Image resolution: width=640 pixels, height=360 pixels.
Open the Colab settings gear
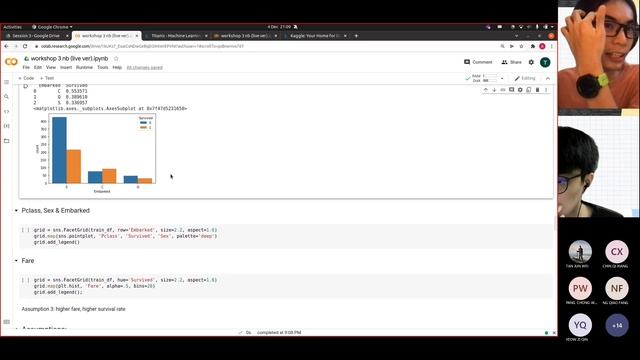click(531, 62)
